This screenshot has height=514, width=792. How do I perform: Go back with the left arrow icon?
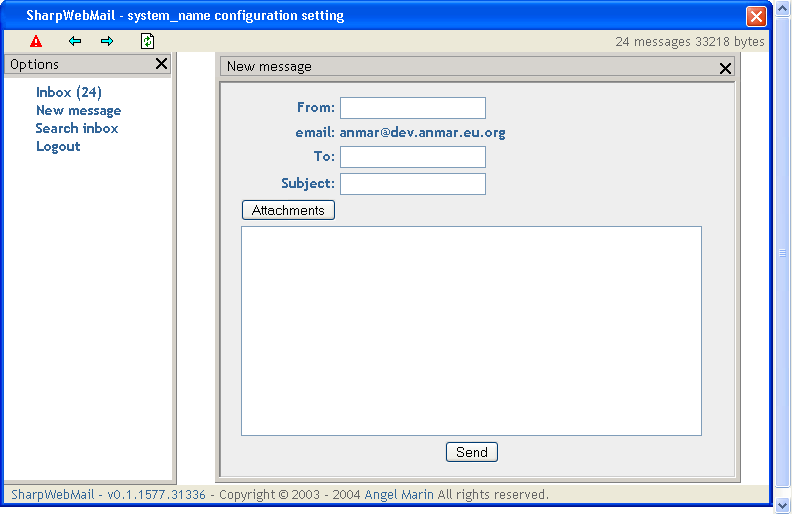point(75,41)
